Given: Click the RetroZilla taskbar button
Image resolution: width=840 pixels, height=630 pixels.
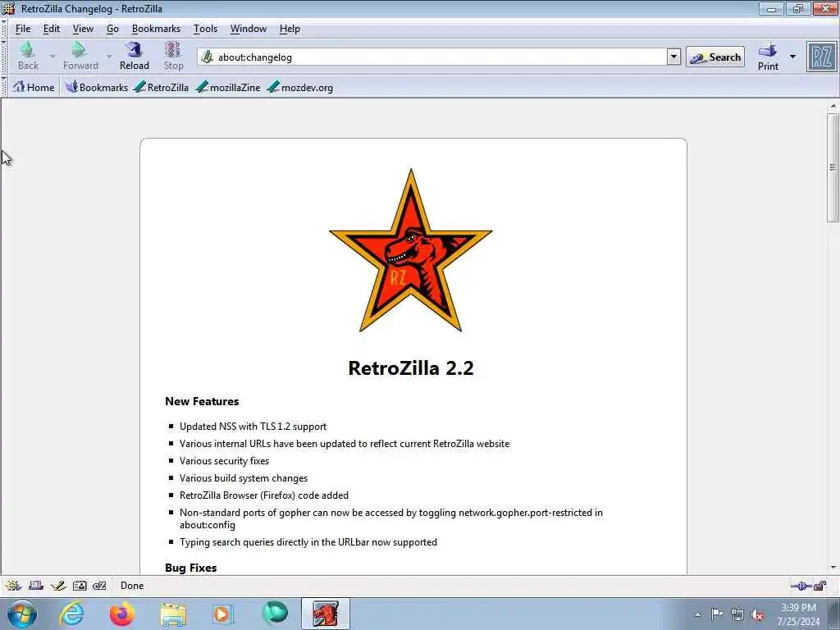Looking at the screenshot, I should click(x=325, y=614).
